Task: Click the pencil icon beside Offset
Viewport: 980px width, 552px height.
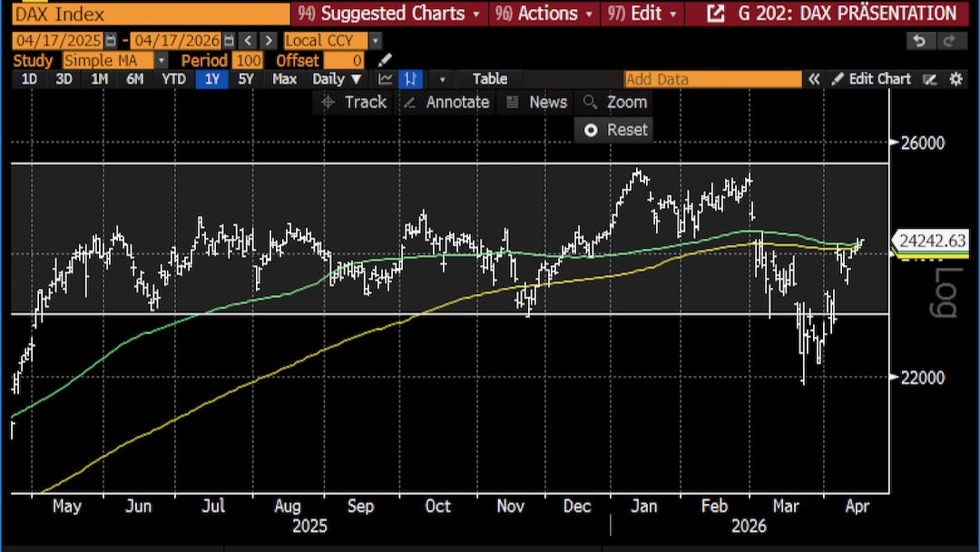Action: click(385, 60)
